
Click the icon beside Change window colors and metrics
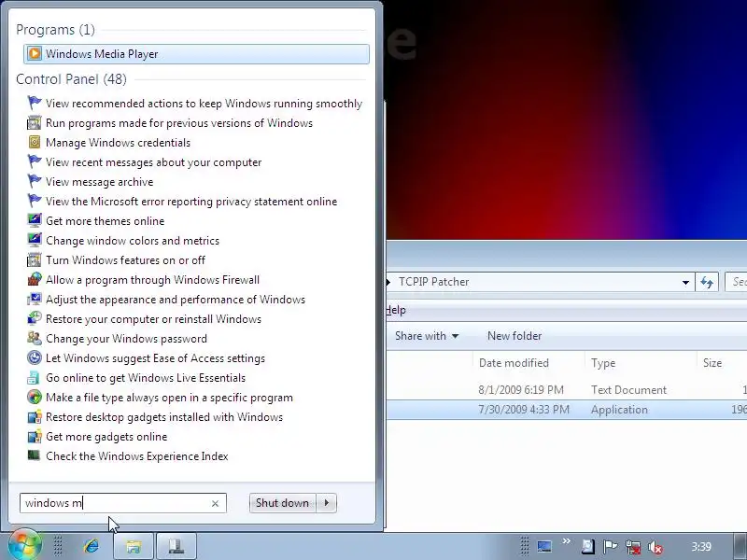(x=35, y=240)
